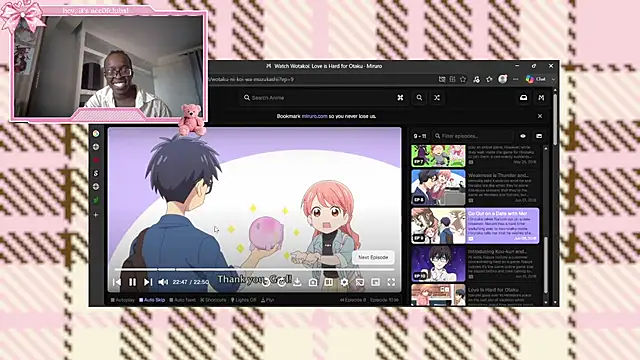The width and height of the screenshot is (640, 360).
Task: Open browser favorites list icon
Action: [489, 79]
